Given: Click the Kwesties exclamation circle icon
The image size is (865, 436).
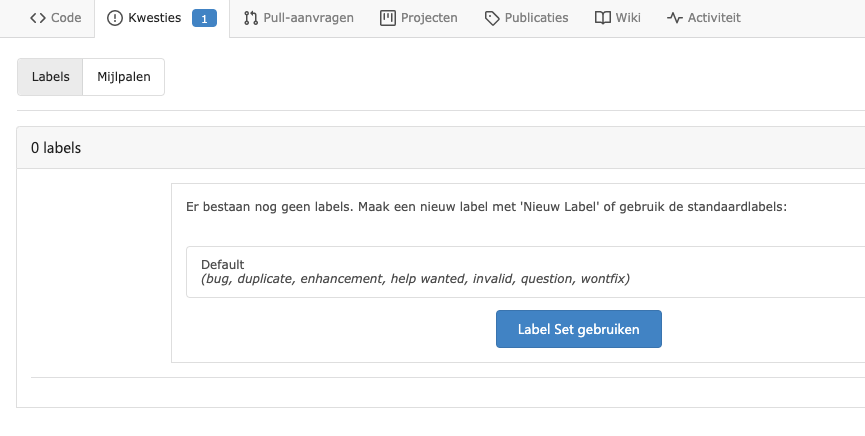Looking at the screenshot, I should click(115, 18).
